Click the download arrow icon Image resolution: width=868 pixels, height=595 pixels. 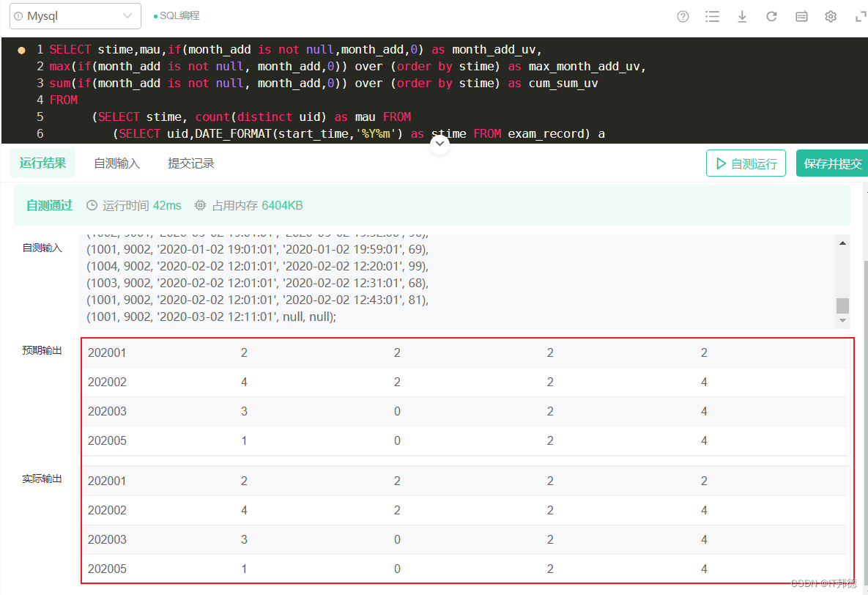pos(742,17)
